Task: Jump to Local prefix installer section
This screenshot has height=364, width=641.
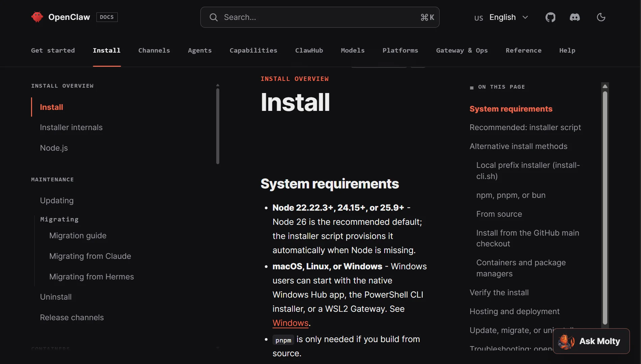Action: (x=528, y=171)
